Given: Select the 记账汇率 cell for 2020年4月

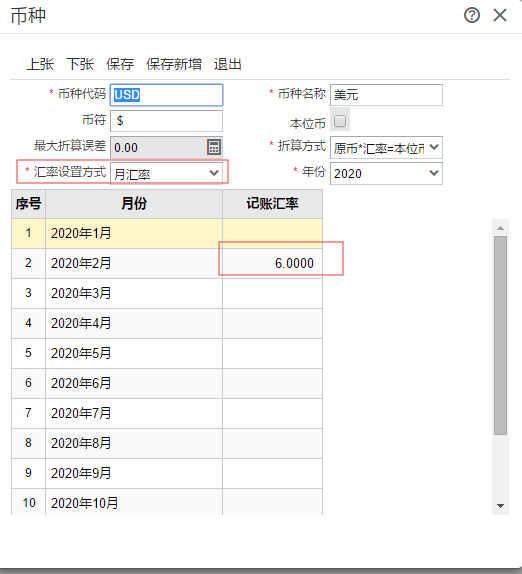Looking at the screenshot, I should coord(272,324).
